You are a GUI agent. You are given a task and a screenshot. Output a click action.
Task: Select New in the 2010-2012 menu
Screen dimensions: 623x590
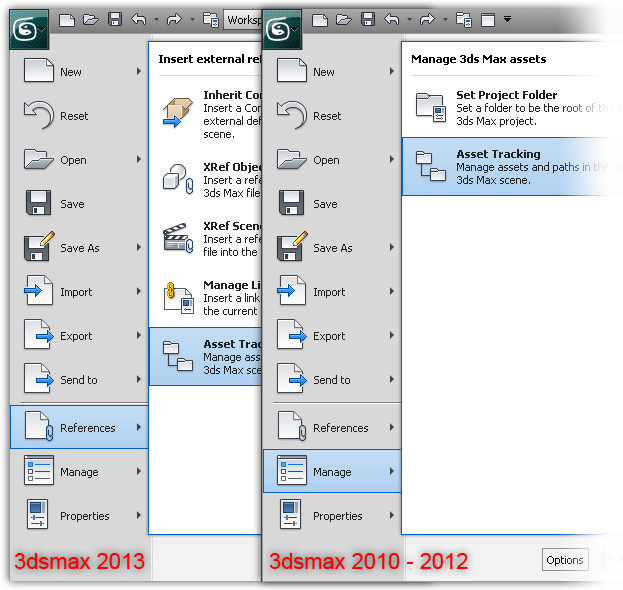click(x=332, y=72)
